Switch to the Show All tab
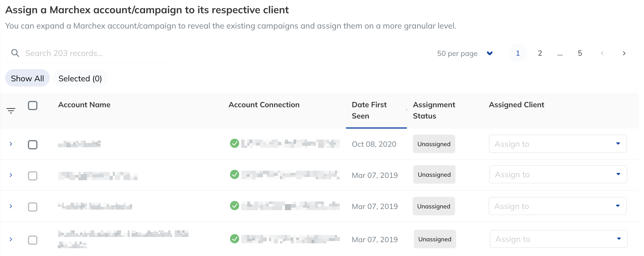The height and width of the screenshot is (256, 644). click(x=27, y=78)
